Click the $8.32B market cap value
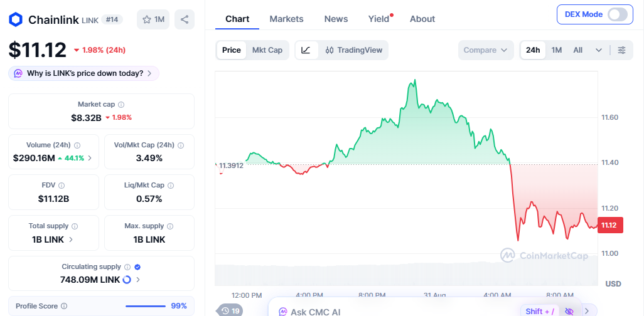644x316 pixels. point(86,117)
